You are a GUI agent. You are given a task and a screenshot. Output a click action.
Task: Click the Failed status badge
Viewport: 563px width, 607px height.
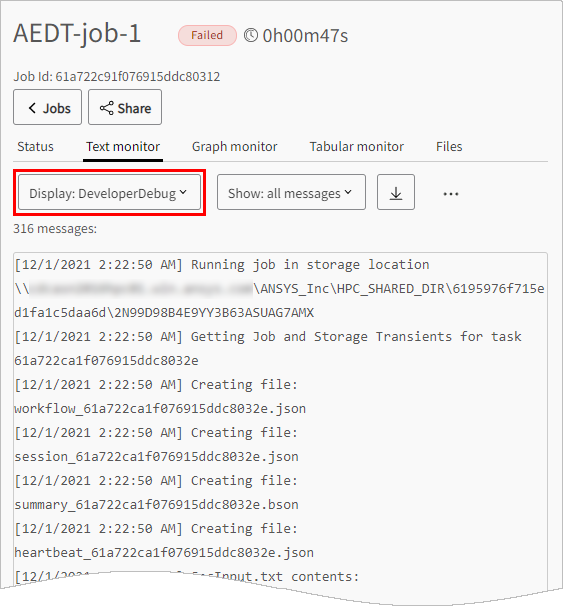207,36
